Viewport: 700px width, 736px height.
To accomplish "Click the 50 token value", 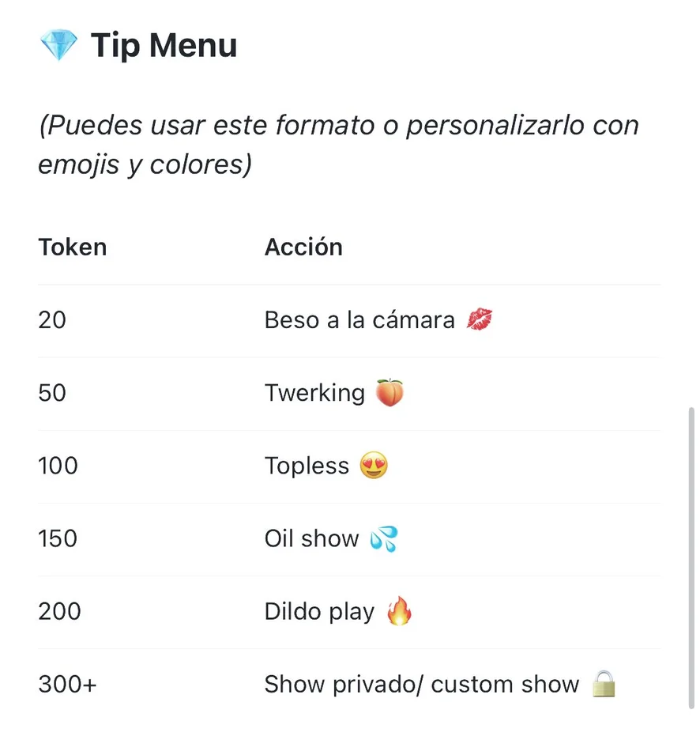I will 52,393.
